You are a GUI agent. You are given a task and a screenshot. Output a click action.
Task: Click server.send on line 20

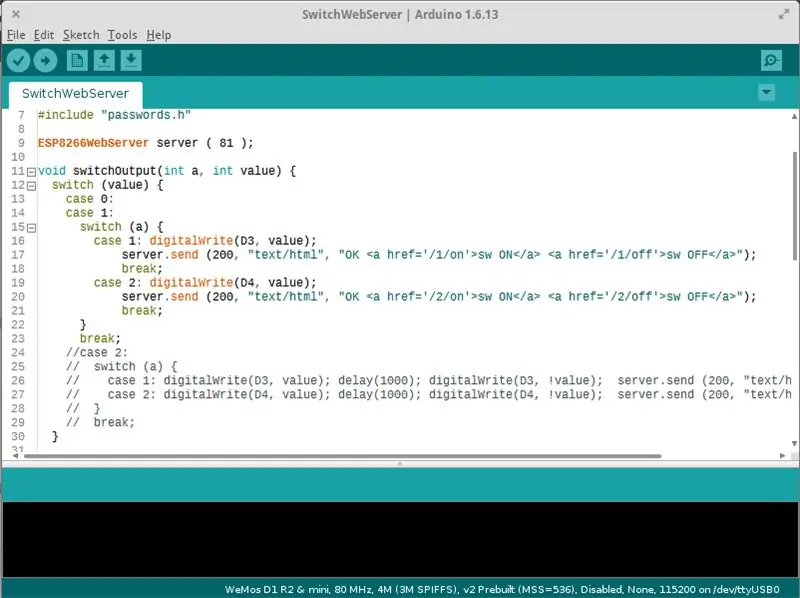pos(160,296)
